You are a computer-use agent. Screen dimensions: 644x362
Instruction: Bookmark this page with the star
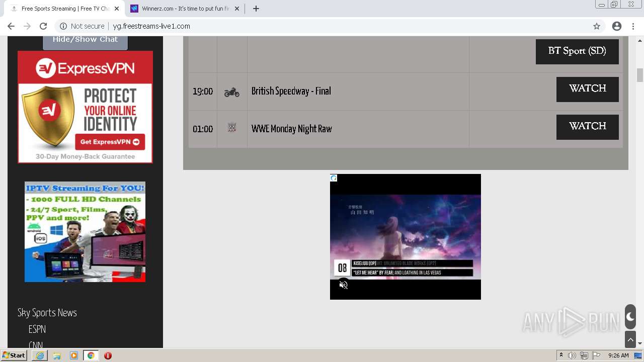pyautogui.click(x=597, y=26)
